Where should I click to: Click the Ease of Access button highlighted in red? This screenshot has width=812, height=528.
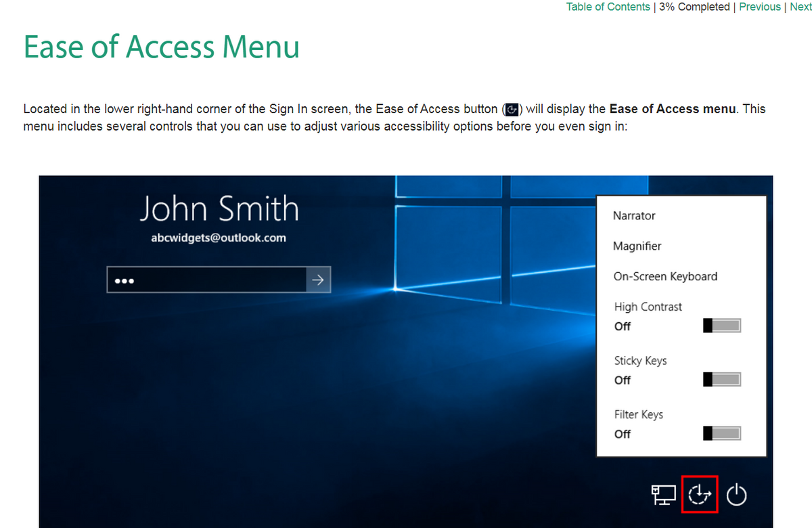[700, 494]
